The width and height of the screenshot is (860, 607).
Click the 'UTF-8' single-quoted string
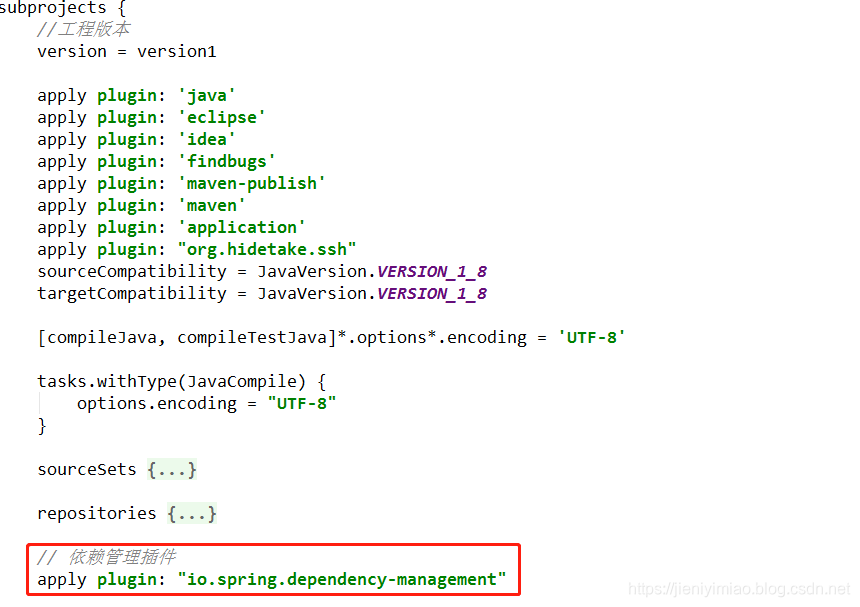(591, 337)
